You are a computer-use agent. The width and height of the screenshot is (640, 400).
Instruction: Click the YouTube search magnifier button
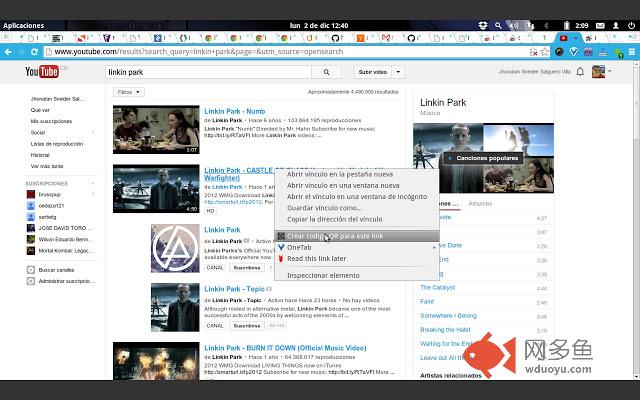point(326,72)
